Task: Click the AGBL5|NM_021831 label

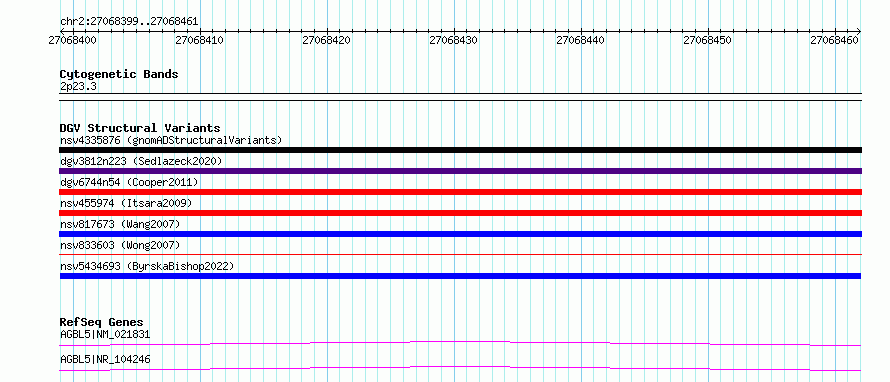Action: [x=105, y=334]
